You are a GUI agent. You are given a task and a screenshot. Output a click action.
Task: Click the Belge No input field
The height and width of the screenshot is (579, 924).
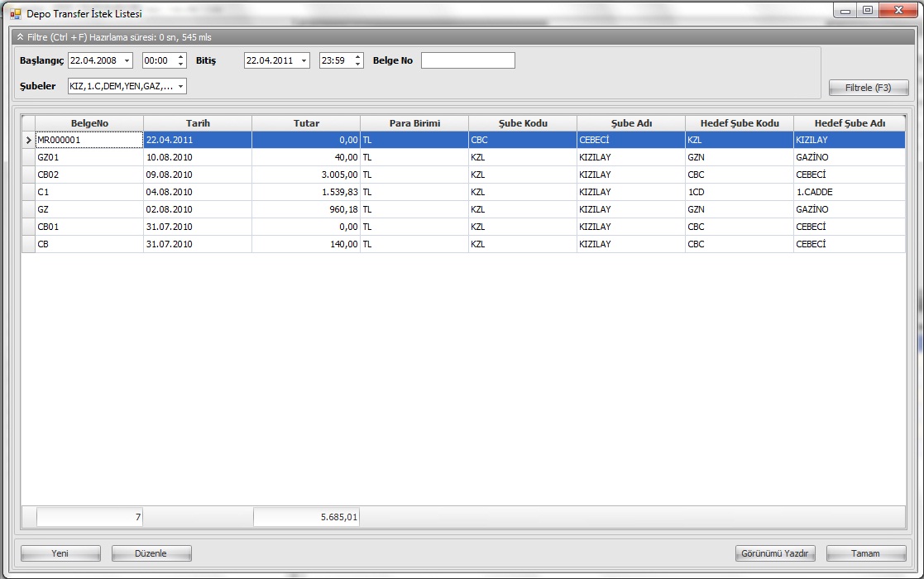click(x=468, y=60)
